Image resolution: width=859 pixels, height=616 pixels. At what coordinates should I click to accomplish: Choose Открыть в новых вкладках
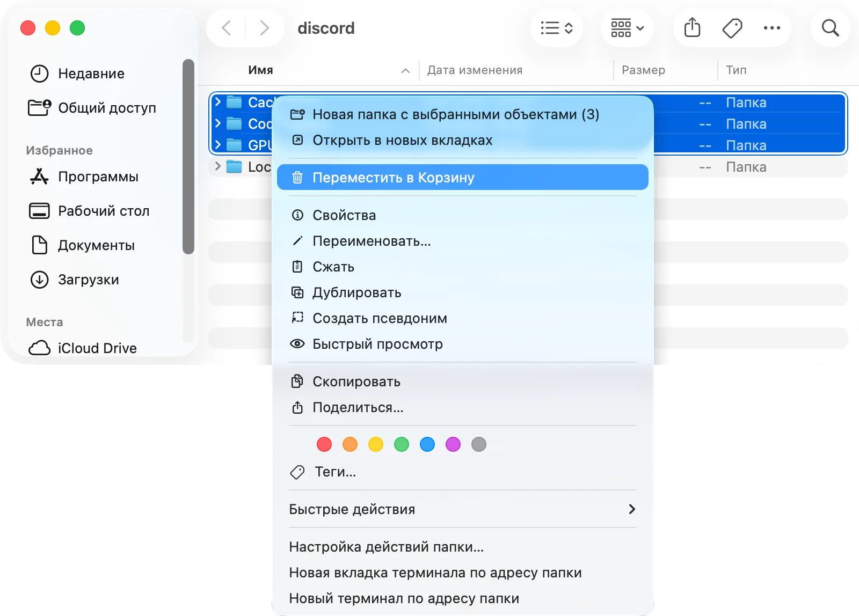(463, 140)
